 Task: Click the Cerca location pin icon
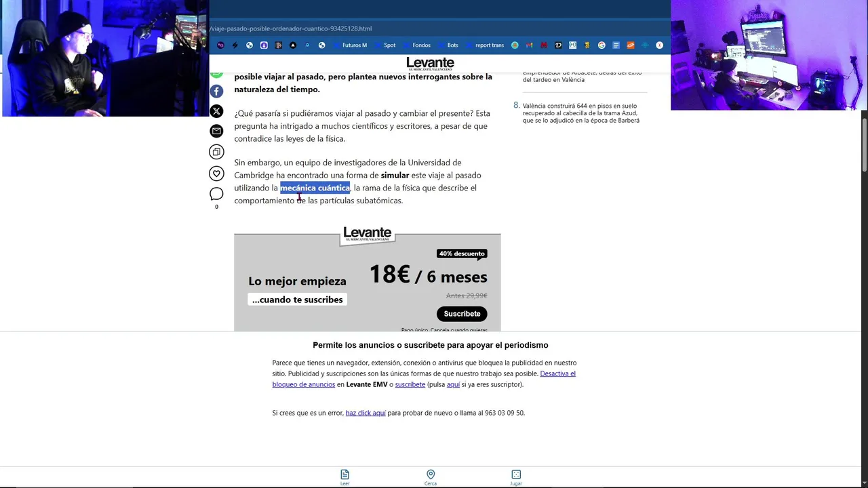click(x=431, y=476)
